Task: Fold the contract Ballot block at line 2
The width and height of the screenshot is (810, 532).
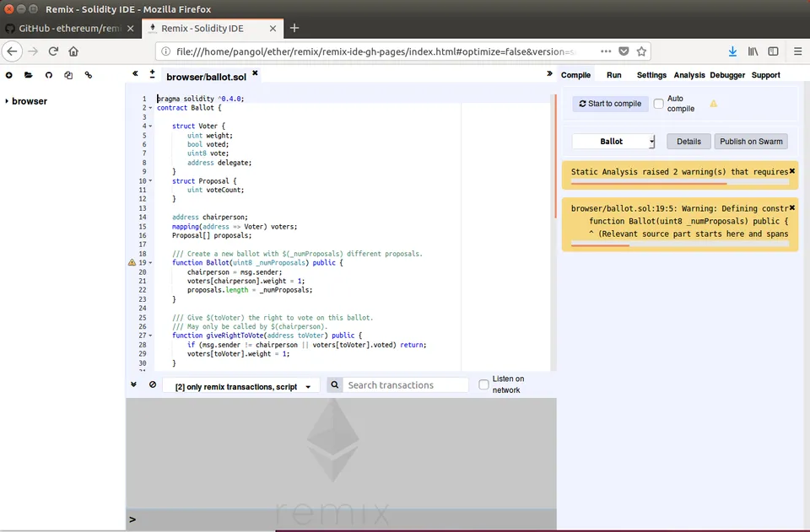Action: point(150,108)
